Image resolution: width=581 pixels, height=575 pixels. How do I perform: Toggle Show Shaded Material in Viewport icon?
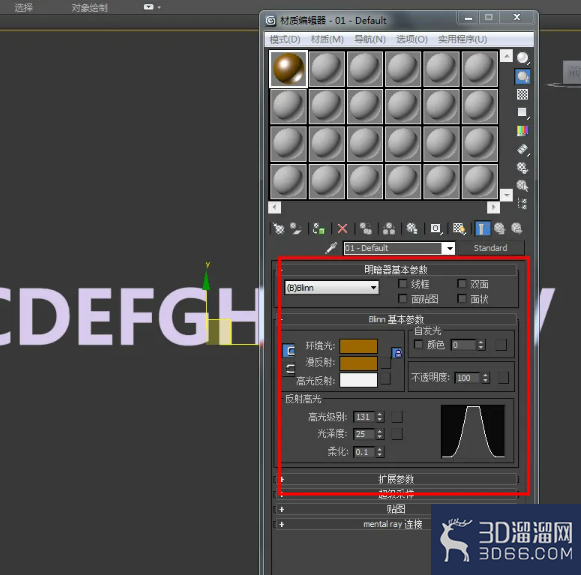pos(459,229)
